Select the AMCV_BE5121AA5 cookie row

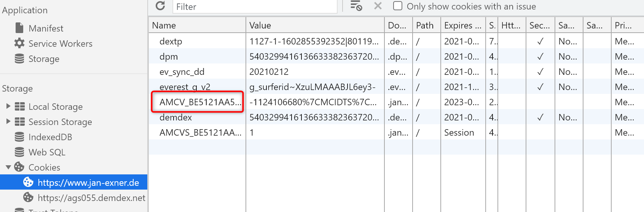coord(200,102)
